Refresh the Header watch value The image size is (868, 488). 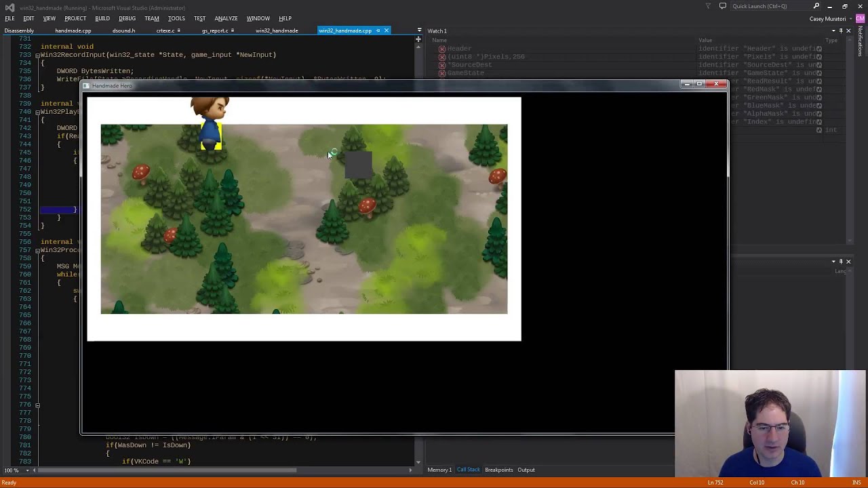(x=819, y=49)
